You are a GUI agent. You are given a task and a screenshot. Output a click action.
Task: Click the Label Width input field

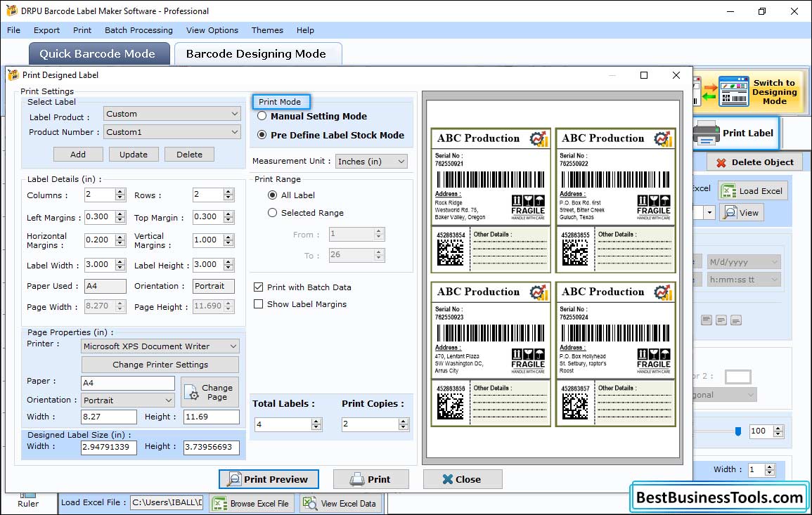(x=100, y=264)
